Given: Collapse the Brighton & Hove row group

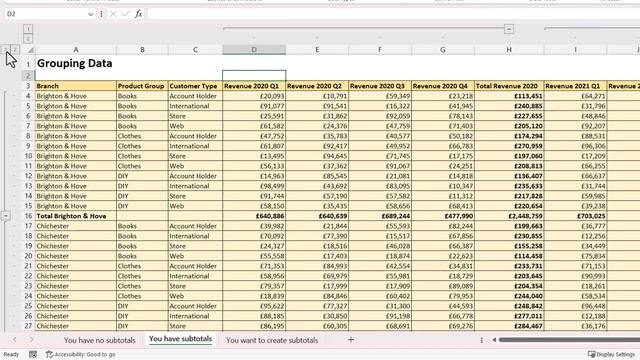Looking at the screenshot, I should (x=6, y=216).
